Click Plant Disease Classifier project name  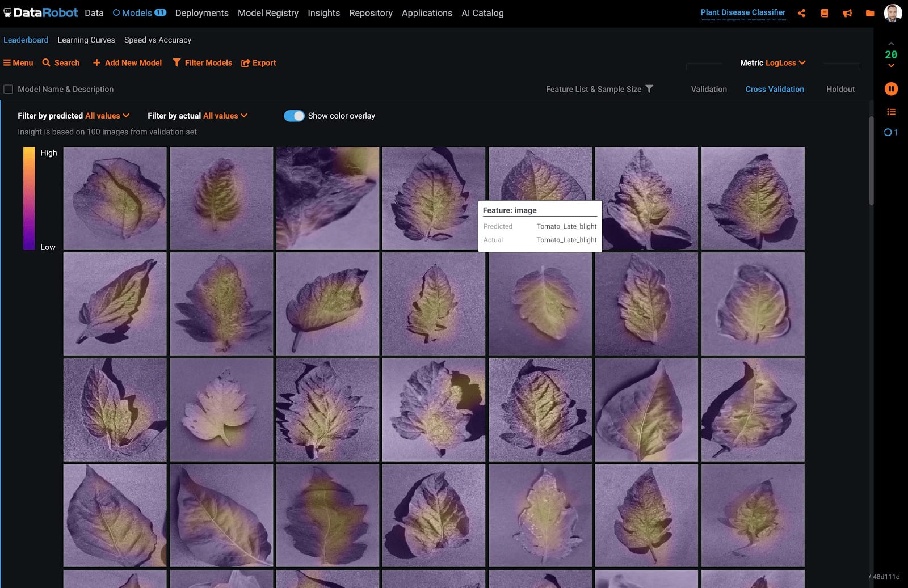(743, 12)
